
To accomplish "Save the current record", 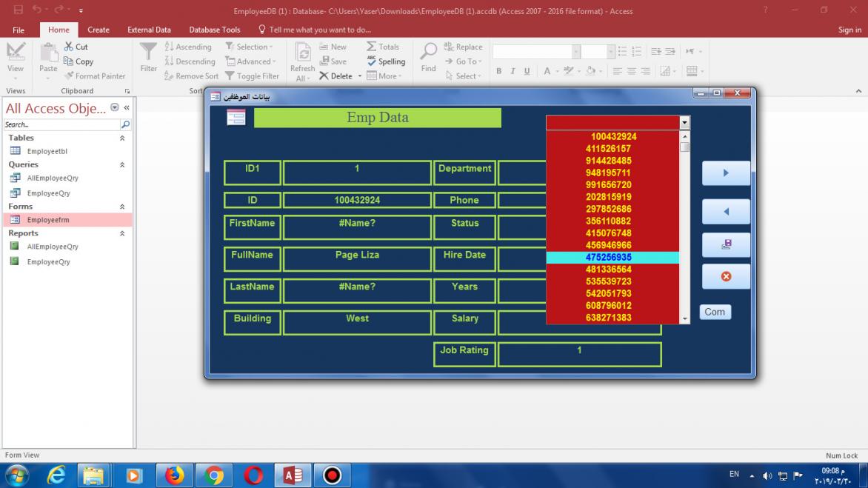I will click(x=333, y=61).
